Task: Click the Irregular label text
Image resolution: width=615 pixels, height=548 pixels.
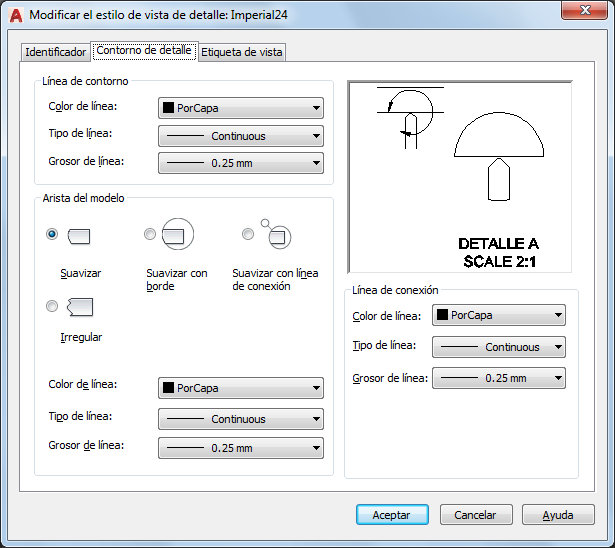Action: pyautogui.click(x=81, y=337)
